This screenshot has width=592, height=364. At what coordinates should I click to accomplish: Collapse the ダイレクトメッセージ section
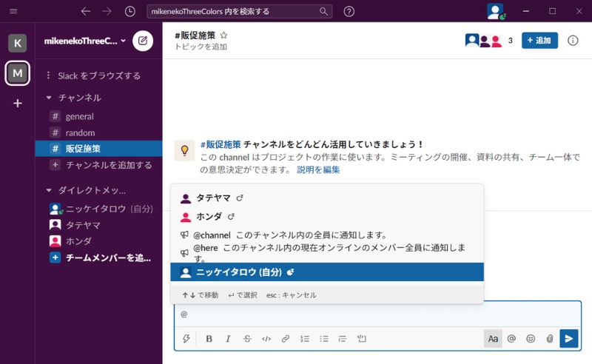pyautogui.click(x=50, y=190)
